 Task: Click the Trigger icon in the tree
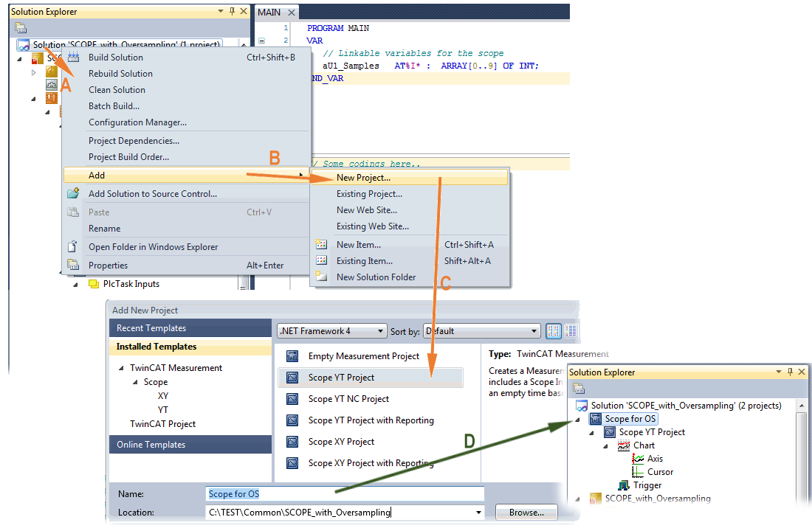click(x=624, y=485)
